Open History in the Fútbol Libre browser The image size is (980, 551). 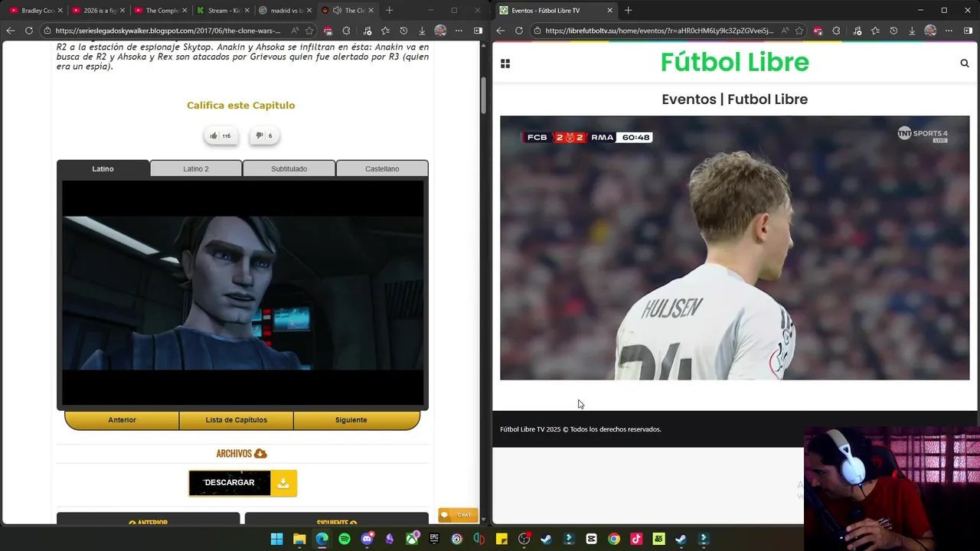[x=893, y=31]
